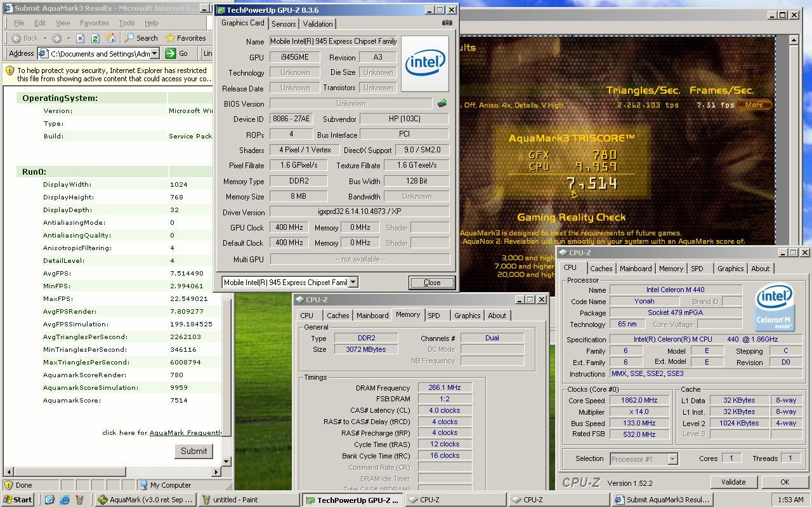Click the AquaMark window scrollbar up arrow
This screenshot has height=508, width=812.
tap(794, 39)
